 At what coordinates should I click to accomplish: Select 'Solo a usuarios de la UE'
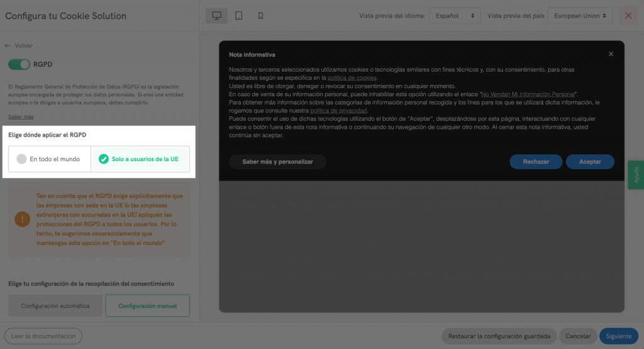tap(140, 159)
